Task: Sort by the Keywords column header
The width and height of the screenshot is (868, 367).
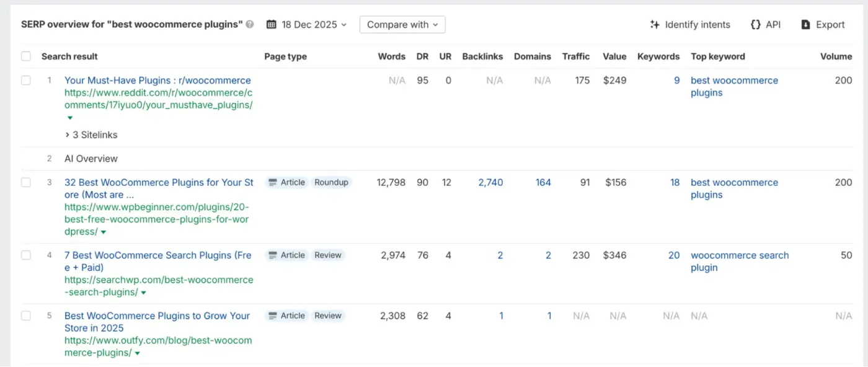Action: tap(658, 56)
